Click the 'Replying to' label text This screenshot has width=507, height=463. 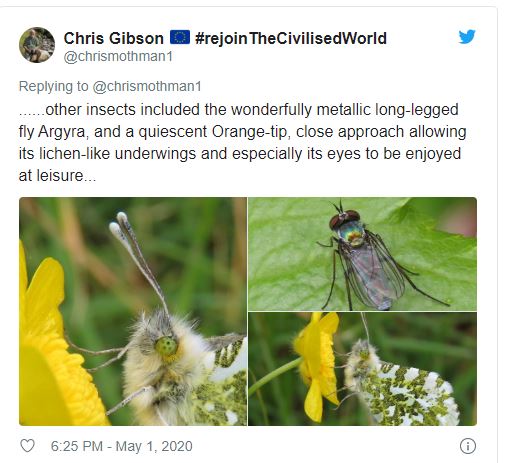pyautogui.click(x=53, y=86)
